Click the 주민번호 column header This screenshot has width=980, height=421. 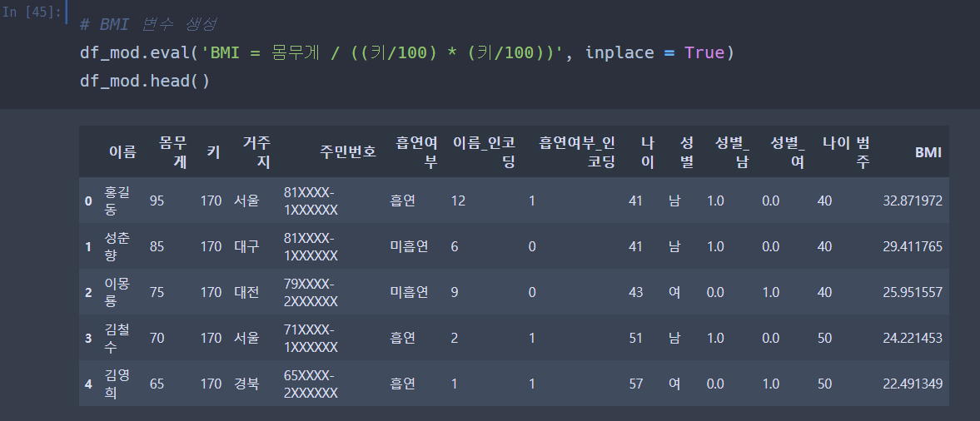pyautogui.click(x=348, y=151)
